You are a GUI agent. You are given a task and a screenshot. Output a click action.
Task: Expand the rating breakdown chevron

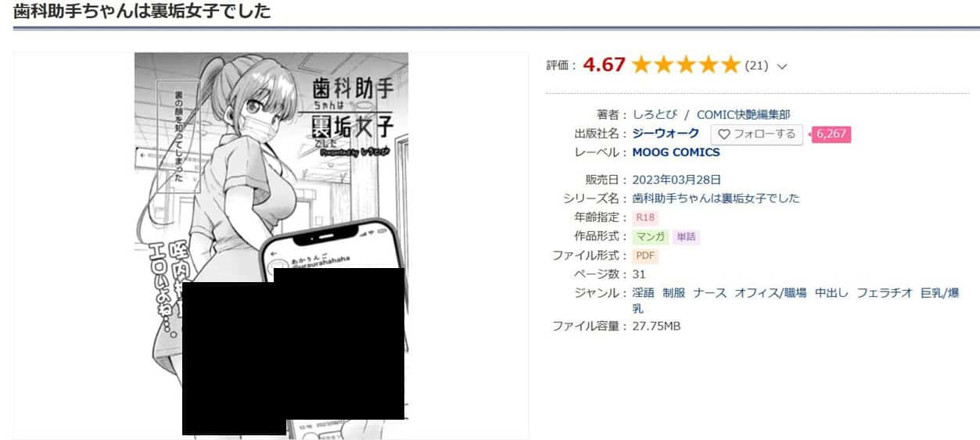[782, 66]
